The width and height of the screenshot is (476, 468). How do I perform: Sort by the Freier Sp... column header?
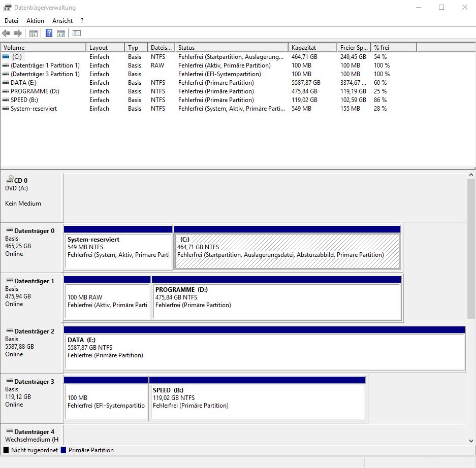(x=354, y=47)
